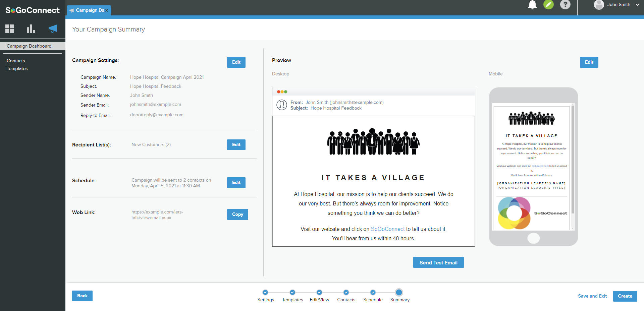The height and width of the screenshot is (311, 644).
Task: Click the green pencil compose icon
Action: coord(548,5)
